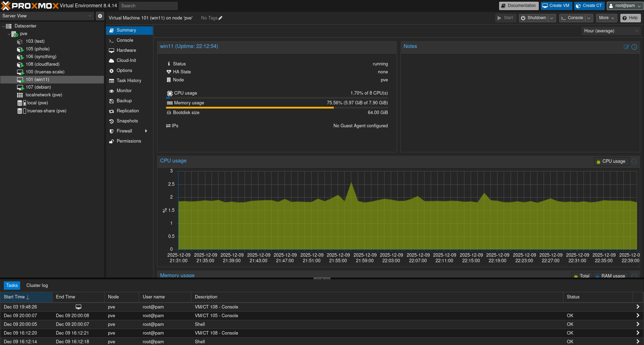Toggle RAM usage legend series
The width and height of the screenshot is (644, 345).
pos(610,276)
